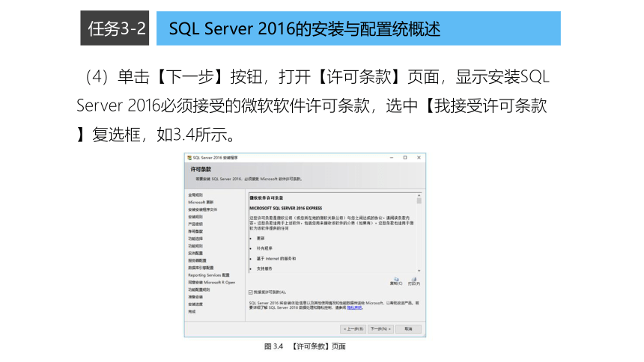Maximize the SQL Server 2016 setup window
The height and width of the screenshot is (362, 644).
coord(405,158)
